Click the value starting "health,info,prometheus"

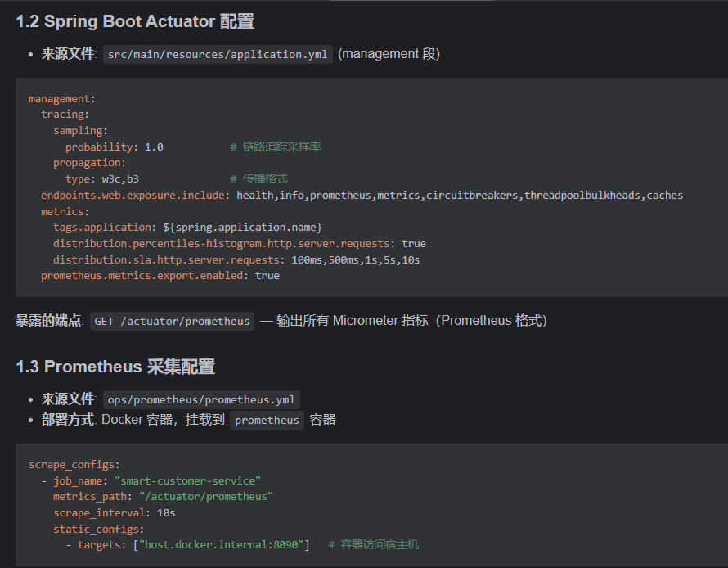tap(460, 195)
